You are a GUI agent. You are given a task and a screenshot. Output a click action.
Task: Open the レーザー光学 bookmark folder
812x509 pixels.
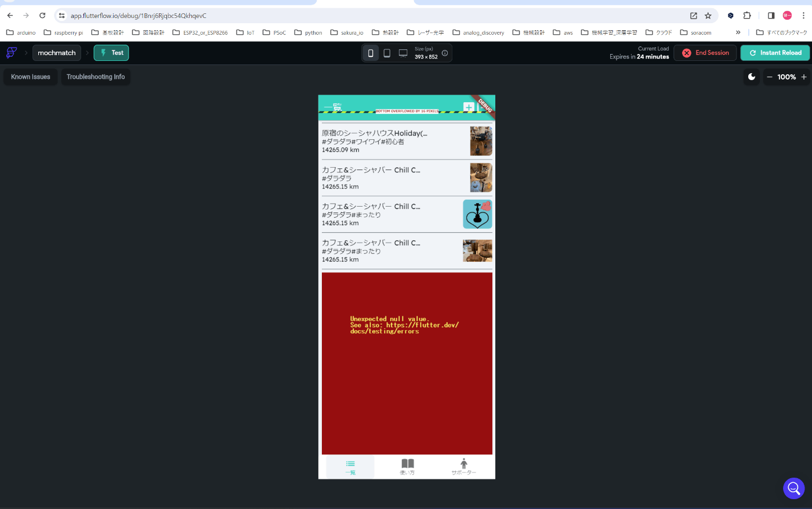[425, 33]
